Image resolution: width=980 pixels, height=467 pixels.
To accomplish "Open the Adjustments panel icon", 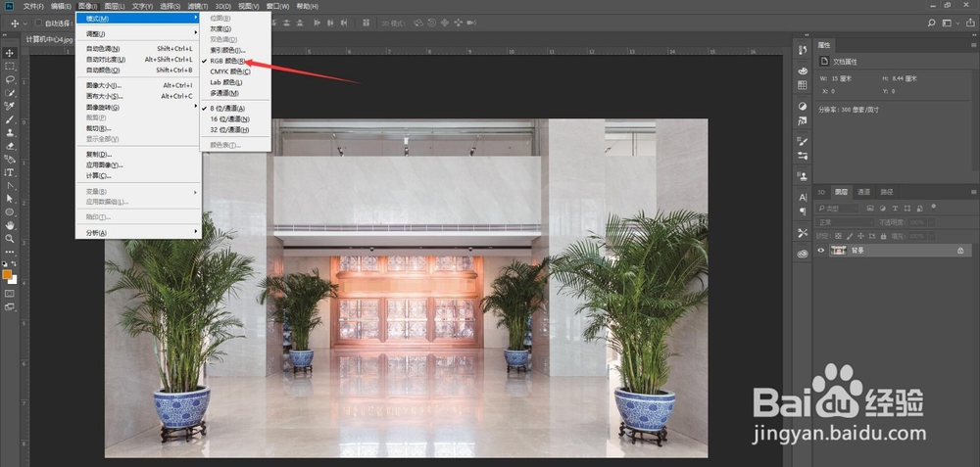I will 803,106.
